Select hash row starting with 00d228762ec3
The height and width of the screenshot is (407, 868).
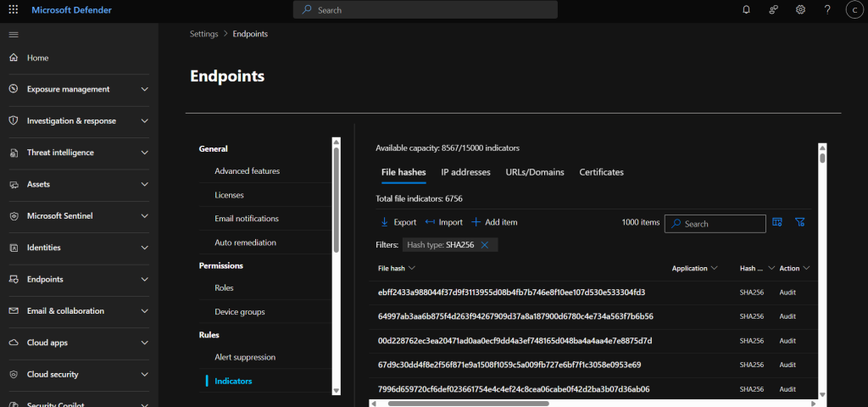tap(594, 341)
